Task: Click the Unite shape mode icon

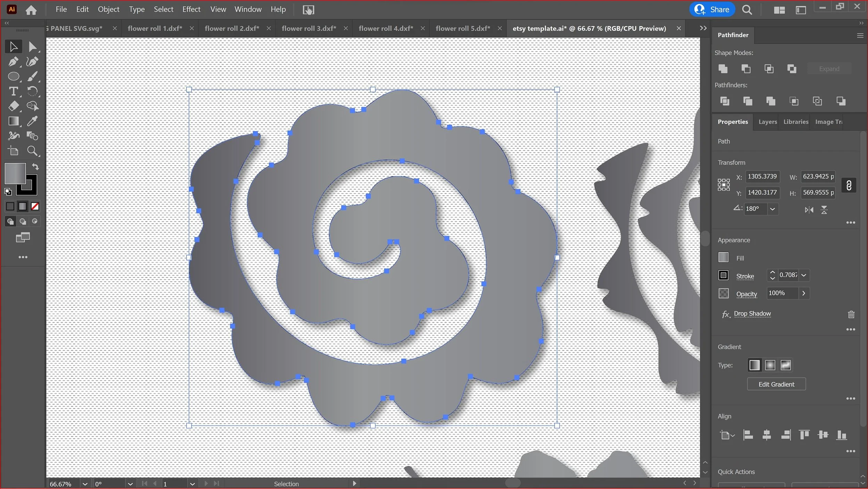Action: point(723,69)
